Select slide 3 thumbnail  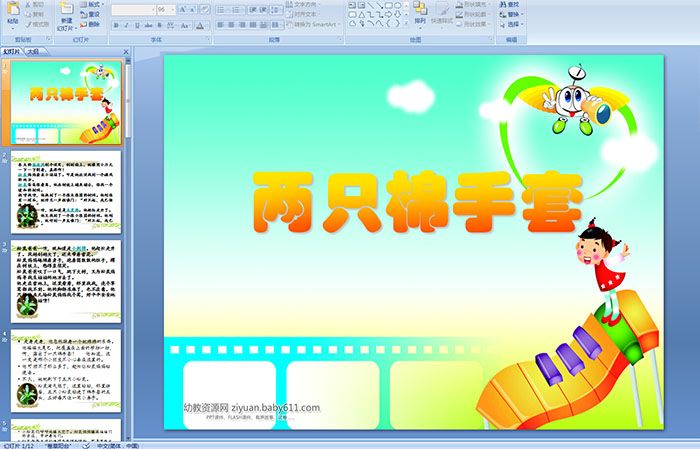(x=66, y=282)
